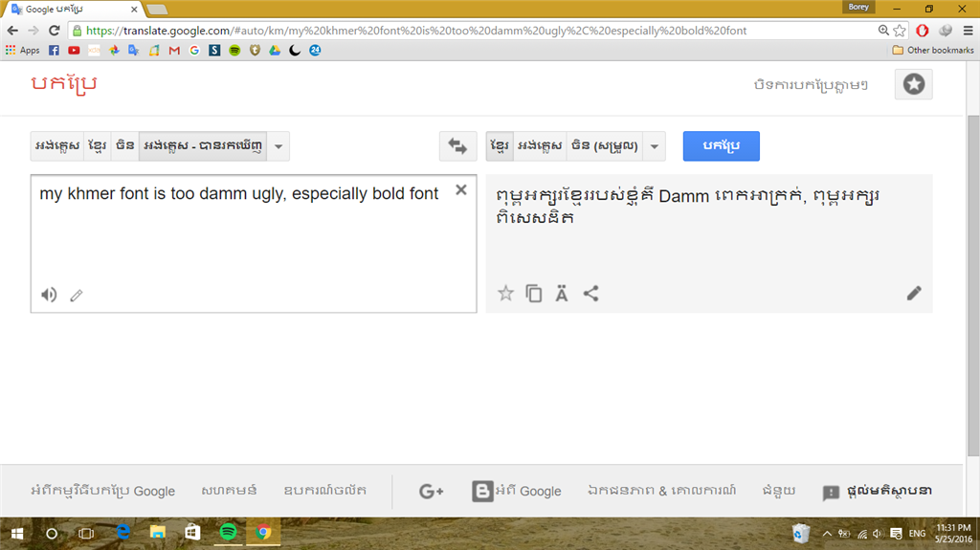Open Other bookmarks folder
980x550 pixels.
coord(932,50)
